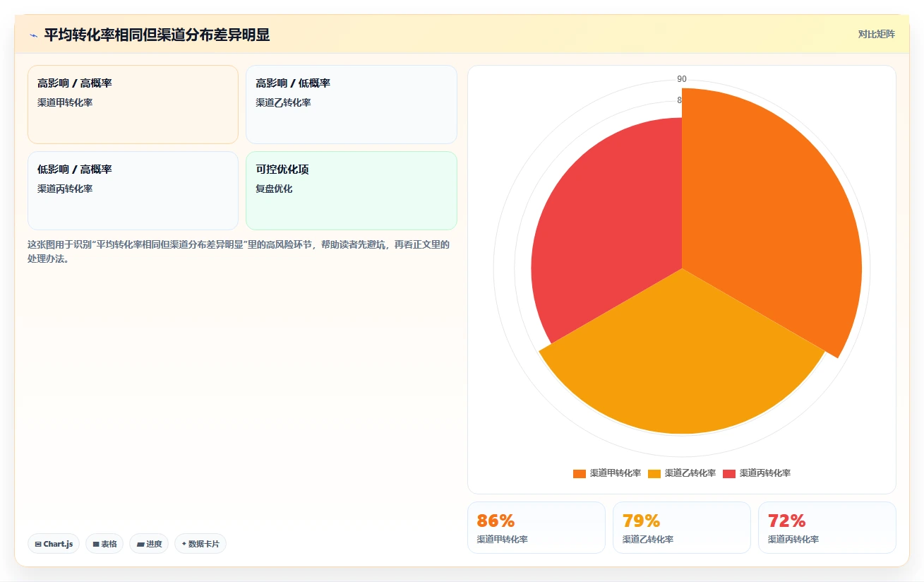Select the 86% stat card
The image size is (924, 582).
pos(536,528)
